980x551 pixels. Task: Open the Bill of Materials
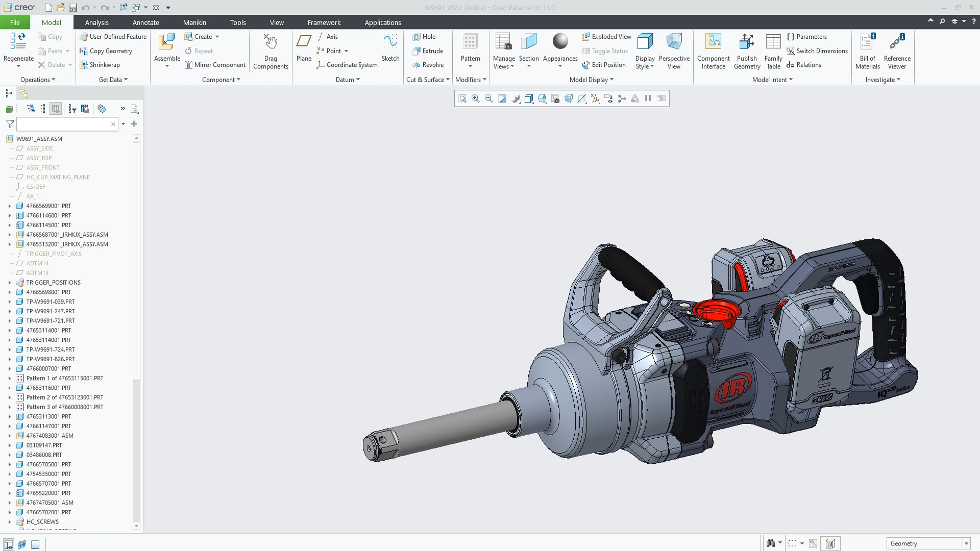(868, 51)
